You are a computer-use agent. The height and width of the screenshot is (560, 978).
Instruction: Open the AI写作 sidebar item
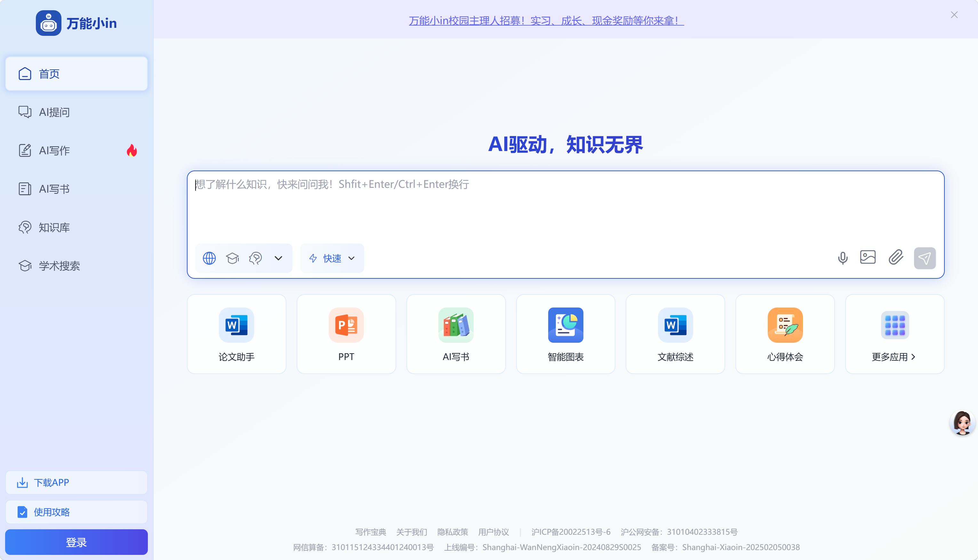[76, 150]
